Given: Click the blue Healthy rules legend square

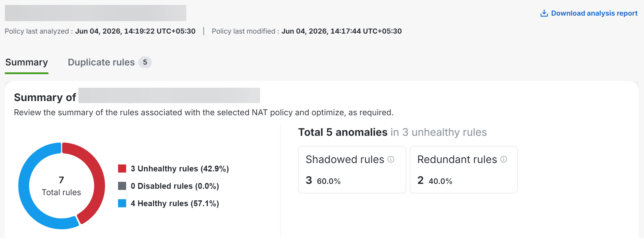Looking at the screenshot, I should pos(122,203).
